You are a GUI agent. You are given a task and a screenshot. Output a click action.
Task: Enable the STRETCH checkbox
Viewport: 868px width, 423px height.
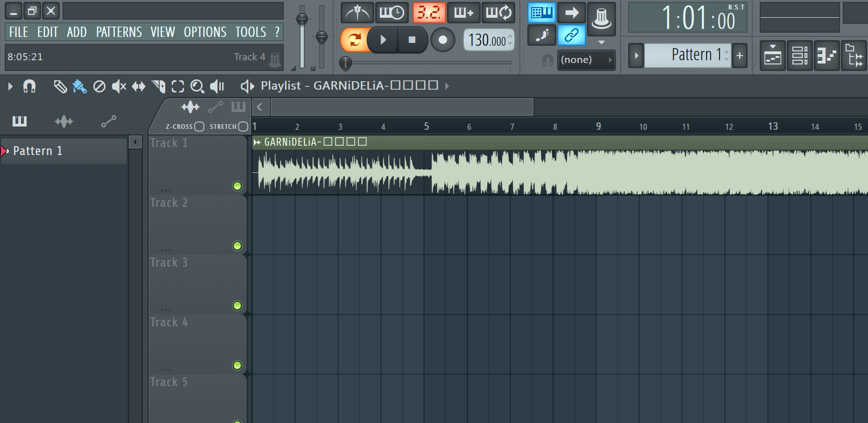tap(243, 127)
